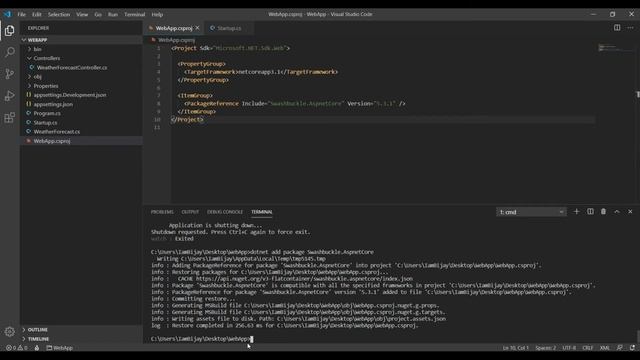Open editor More Actions ellipsis

630,28
